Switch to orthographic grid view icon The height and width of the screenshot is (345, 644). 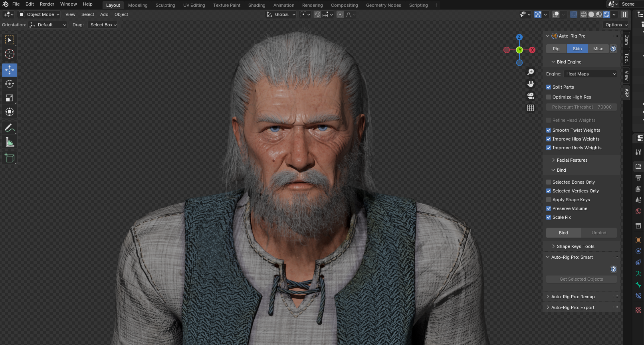coord(531,108)
